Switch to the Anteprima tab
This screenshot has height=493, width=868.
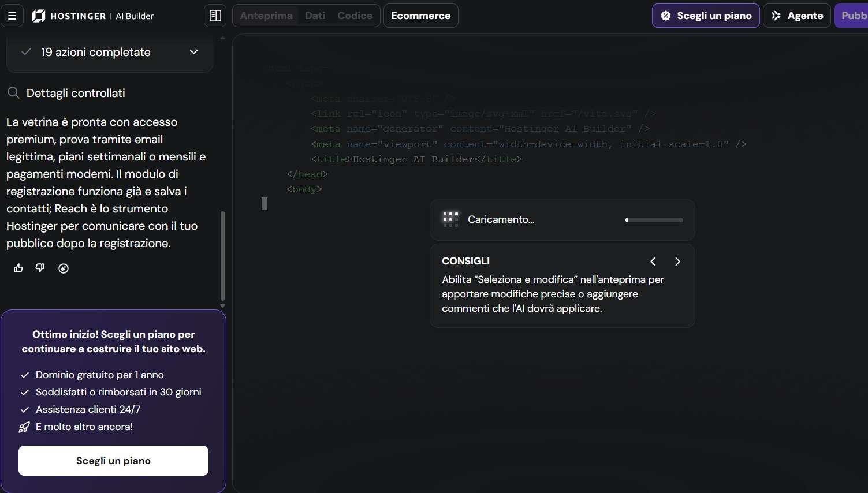[x=266, y=16]
